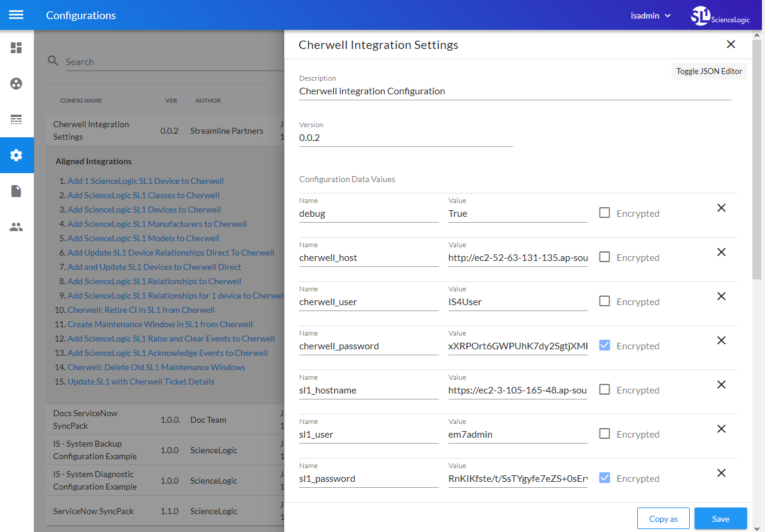Open the Add ScienceLogic SL1 Classes to Cherwell link
The width and height of the screenshot is (765, 532).
tap(143, 195)
